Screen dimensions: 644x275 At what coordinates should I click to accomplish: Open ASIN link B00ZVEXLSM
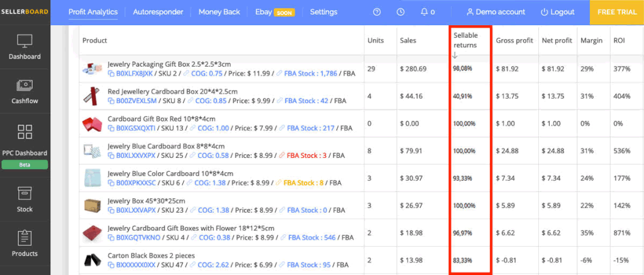pyautogui.click(x=136, y=101)
